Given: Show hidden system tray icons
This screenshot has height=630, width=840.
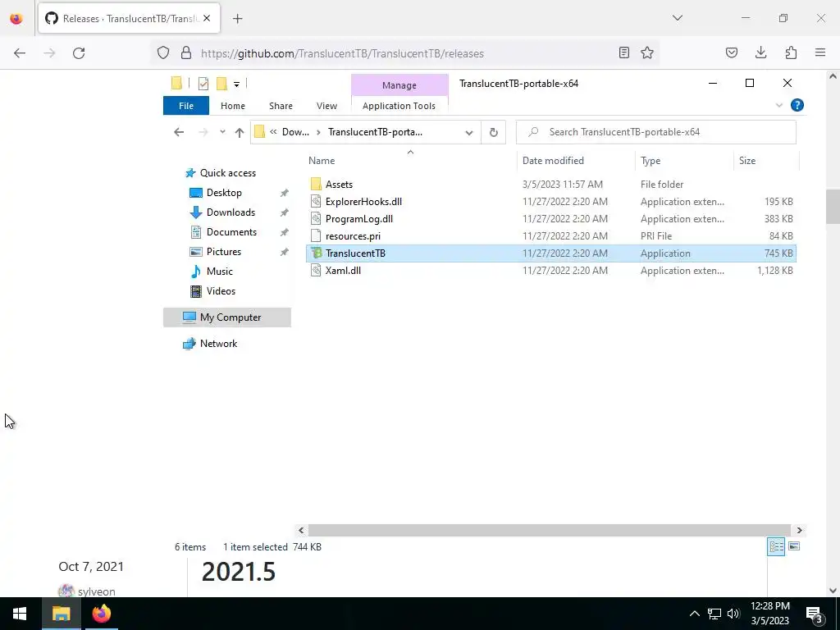Looking at the screenshot, I should pos(694,614).
